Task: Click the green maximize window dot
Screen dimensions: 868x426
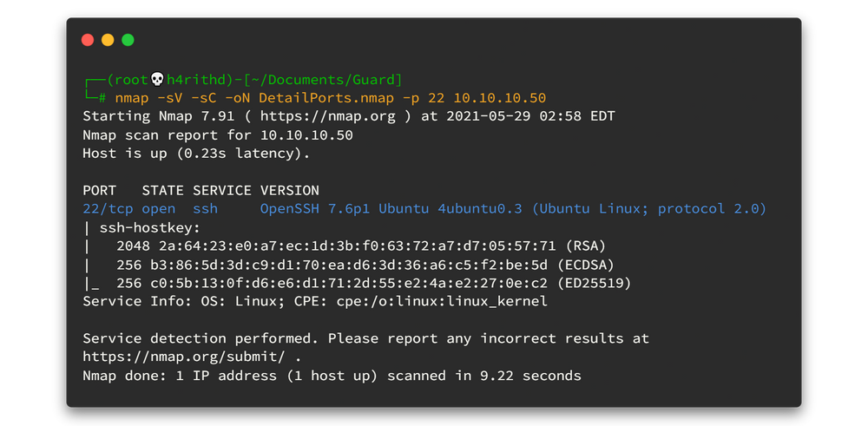Action: [128, 40]
